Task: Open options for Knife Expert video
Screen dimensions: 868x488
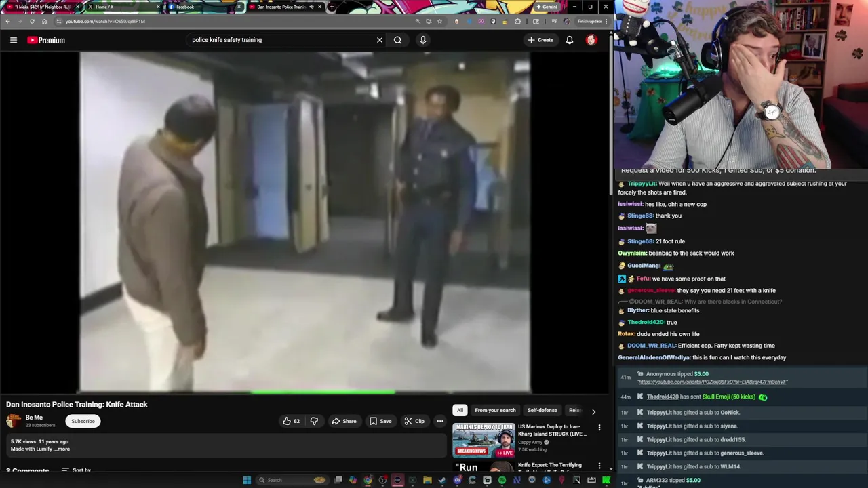Action: pos(599,466)
